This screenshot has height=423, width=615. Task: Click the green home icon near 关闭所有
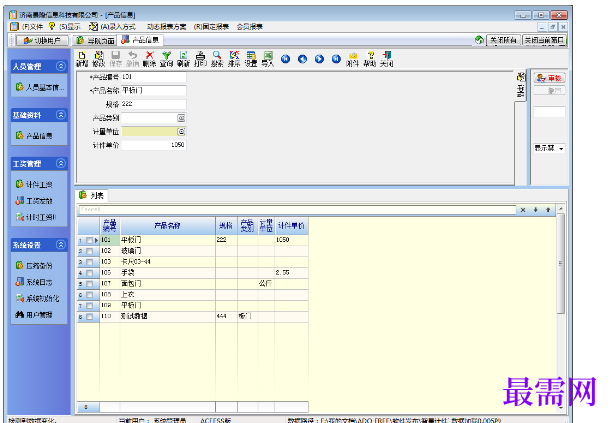tap(479, 40)
